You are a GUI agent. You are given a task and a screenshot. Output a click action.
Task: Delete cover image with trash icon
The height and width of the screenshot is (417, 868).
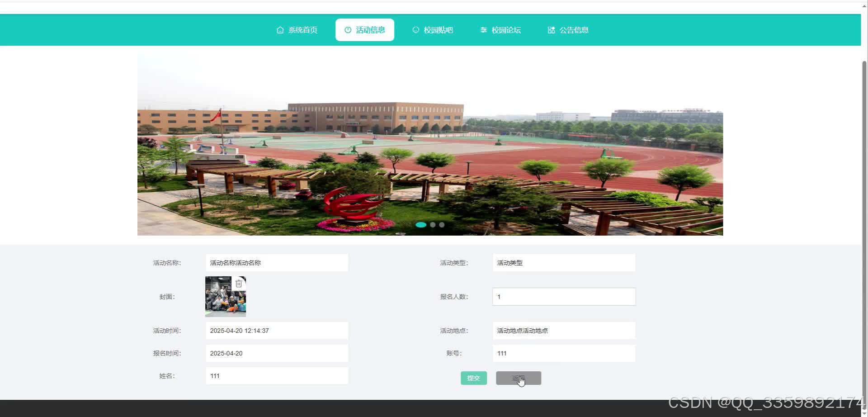click(x=239, y=284)
